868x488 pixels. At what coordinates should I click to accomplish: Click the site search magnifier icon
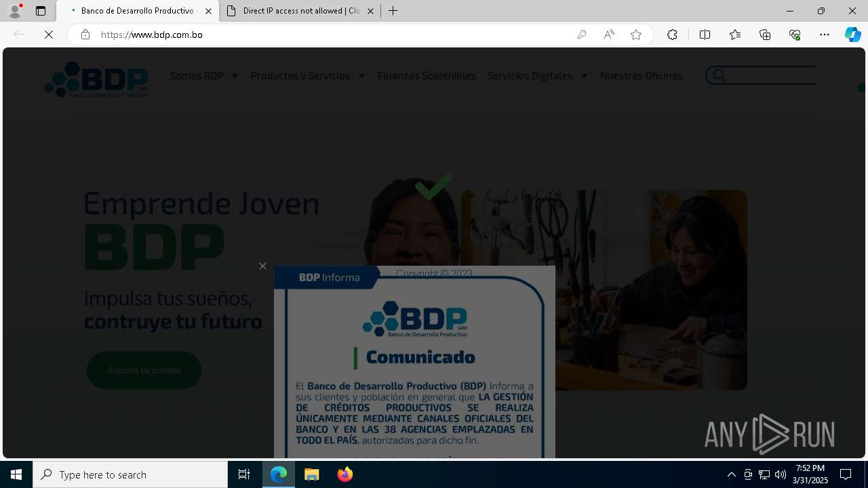[x=719, y=75]
